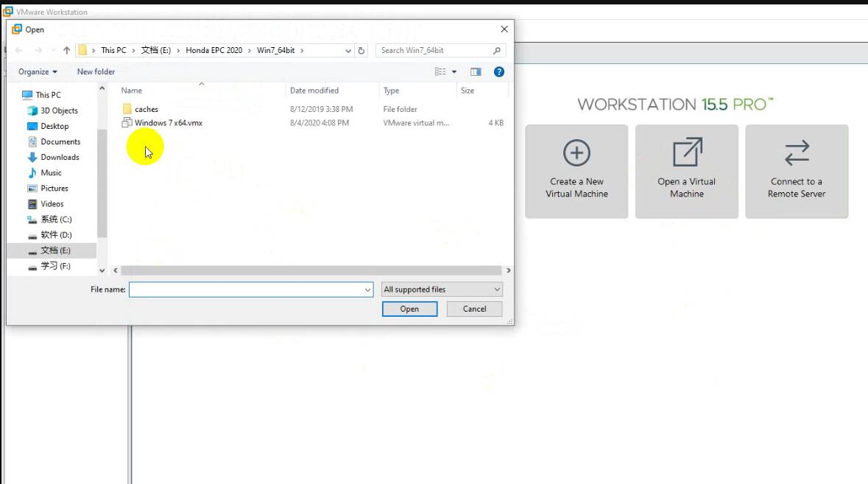
Task: Cancel the Open dialog
Action: [474, 309]
